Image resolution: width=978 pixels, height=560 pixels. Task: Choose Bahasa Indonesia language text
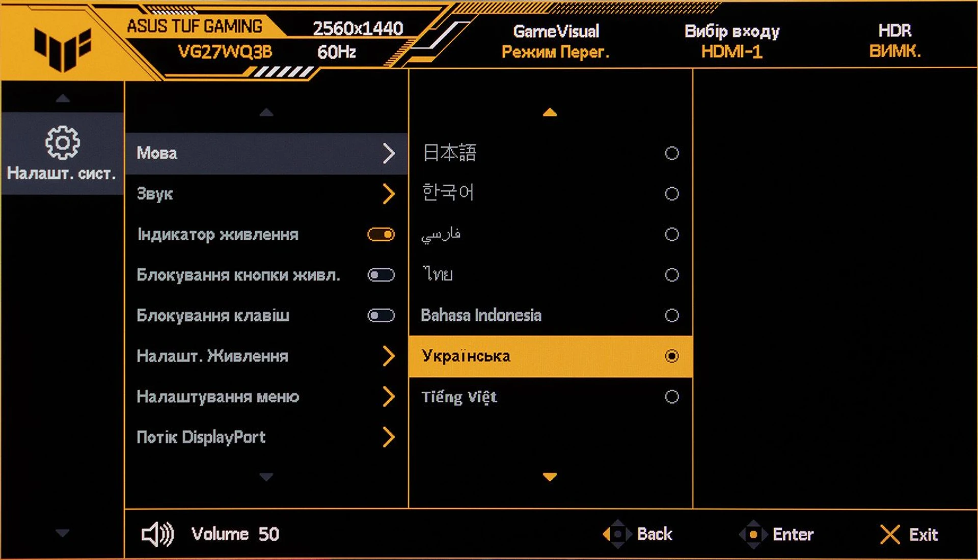(481, 315)
